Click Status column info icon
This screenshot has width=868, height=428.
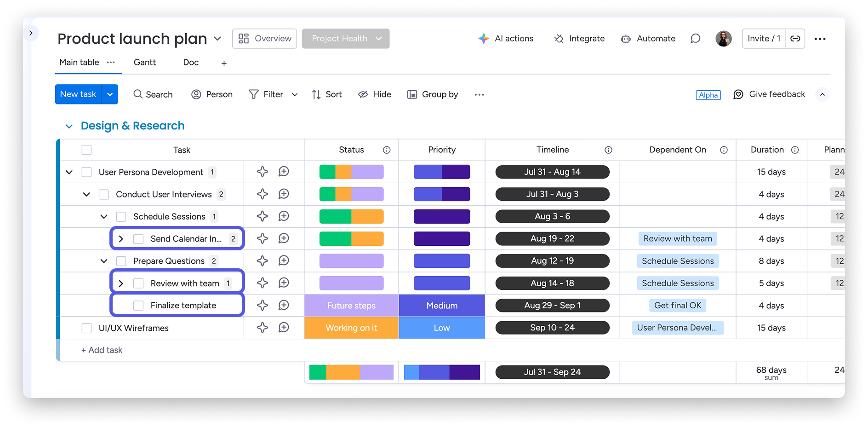[387, 150]
